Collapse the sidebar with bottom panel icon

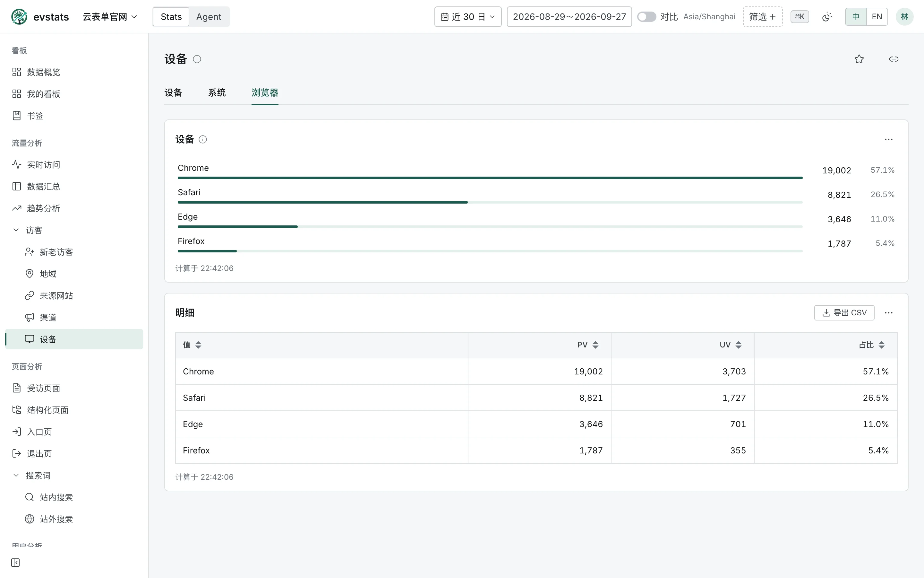[x=16, y=562]
